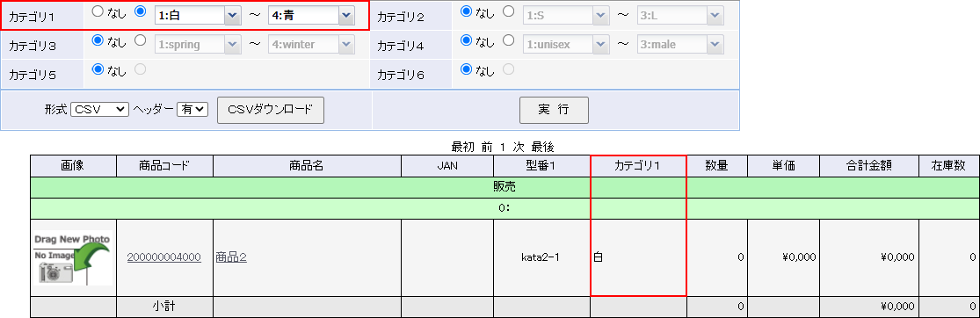This screenshot has height=318, width=980.
Task: Open カテゴリ1 start dropdown 1:白
Action: point(198,16)
